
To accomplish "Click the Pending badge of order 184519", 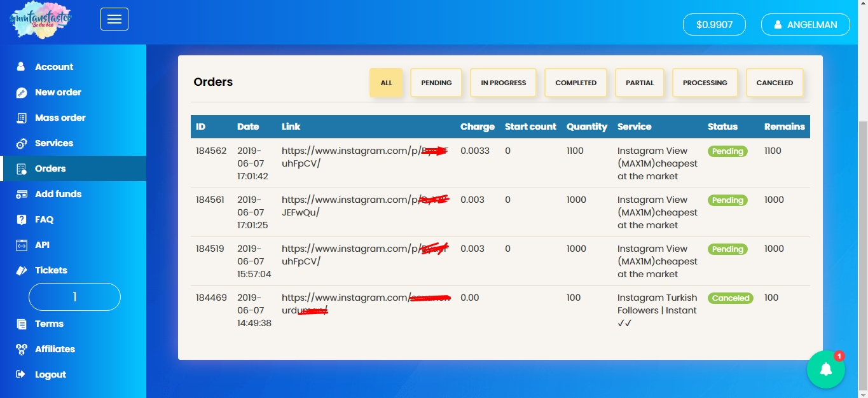I will pyautogui.click(x=727, y=249).
